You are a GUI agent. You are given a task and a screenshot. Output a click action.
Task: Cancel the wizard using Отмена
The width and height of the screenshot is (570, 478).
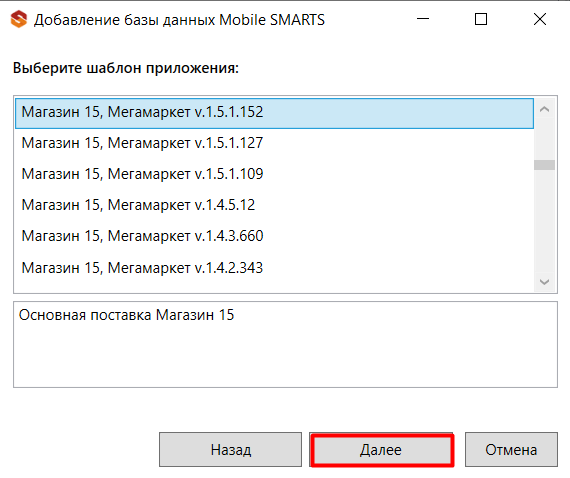pos(511,450)
